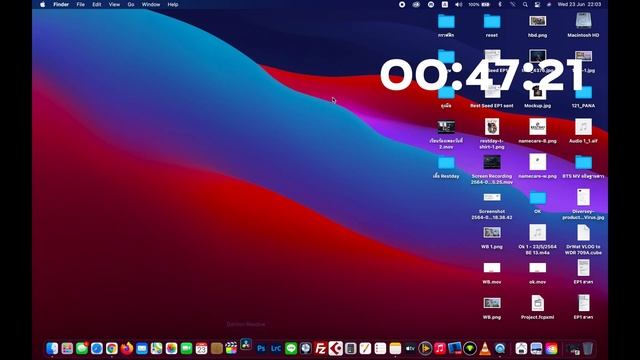Open Lightroom Classic in the Dock

[x=276, y=348]
